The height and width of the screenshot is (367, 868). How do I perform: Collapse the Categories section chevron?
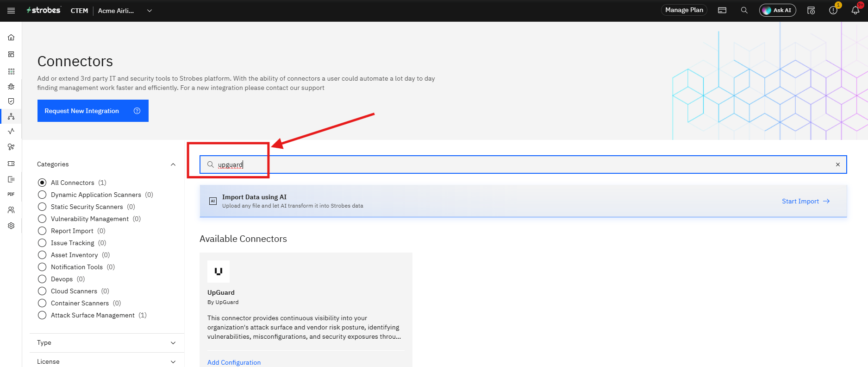173,165
